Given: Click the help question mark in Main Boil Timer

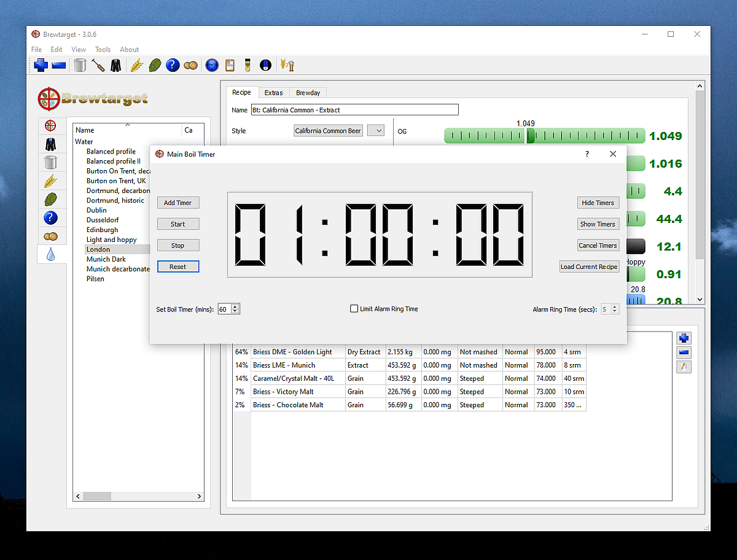Looking at the screenshot, I should (587, 154).
